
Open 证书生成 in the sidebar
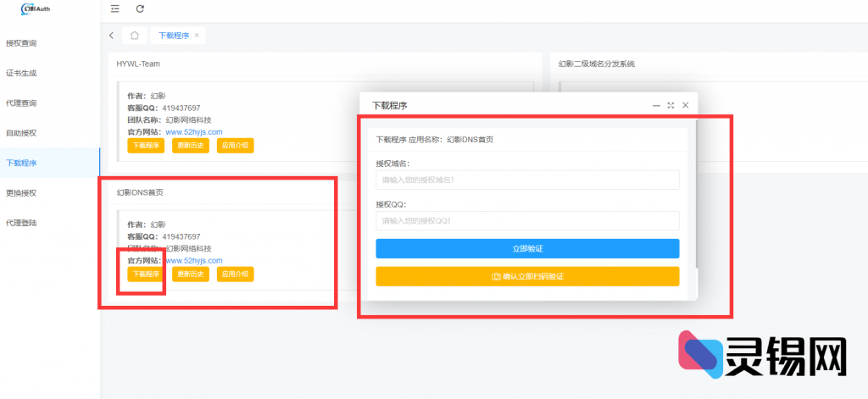click(x=21, y=73)
